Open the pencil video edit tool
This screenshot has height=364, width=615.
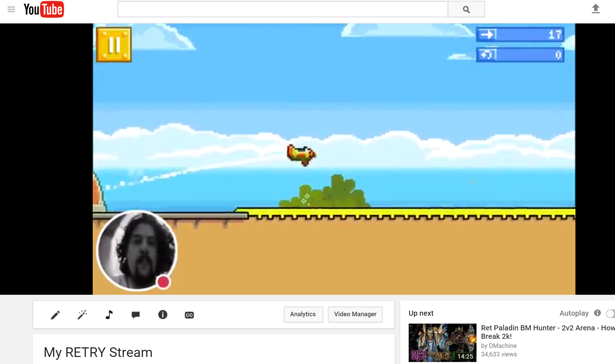pos(55,315)
